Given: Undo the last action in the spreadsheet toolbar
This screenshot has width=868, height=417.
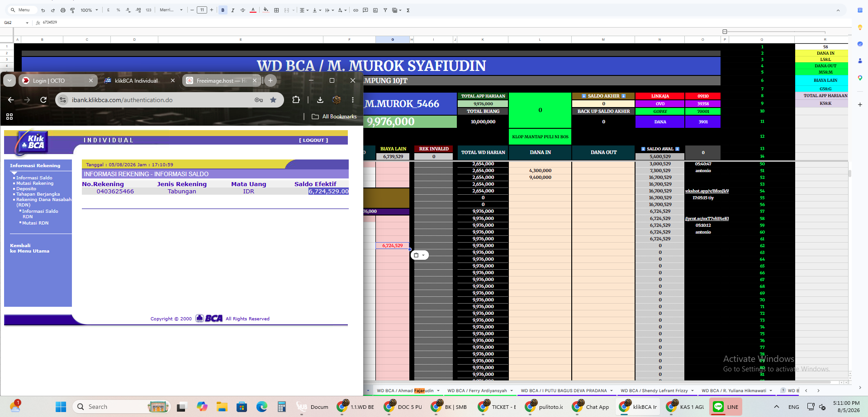Looking at the screenshot, I should [43, 10].
